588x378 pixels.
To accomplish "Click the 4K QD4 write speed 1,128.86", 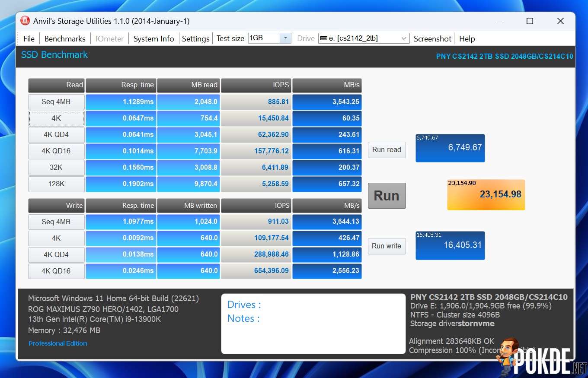I will (327, 255).
